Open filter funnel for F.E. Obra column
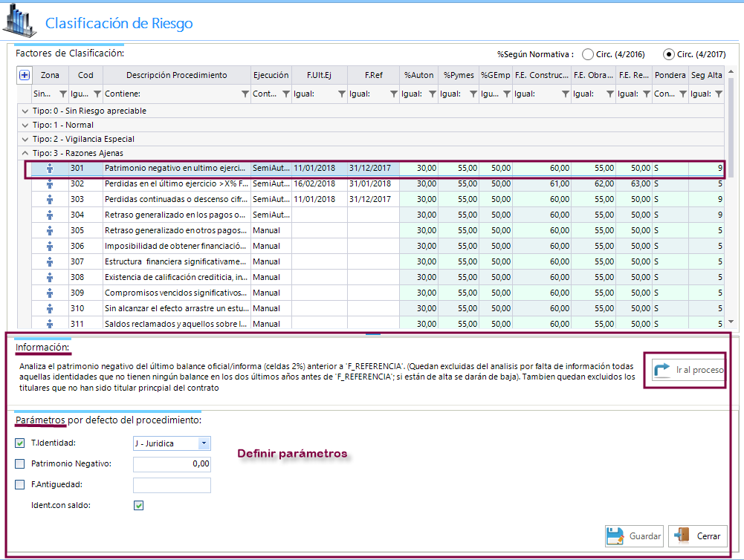Image resolution: width=744 pixels, height=560 pixels. [609, 94]
